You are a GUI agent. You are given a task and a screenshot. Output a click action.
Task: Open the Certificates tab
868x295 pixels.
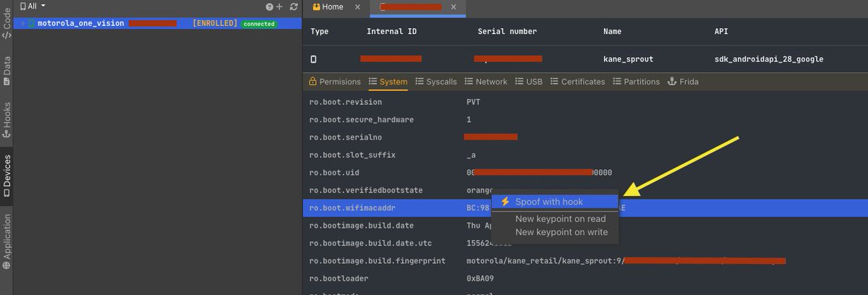point(577,82)
